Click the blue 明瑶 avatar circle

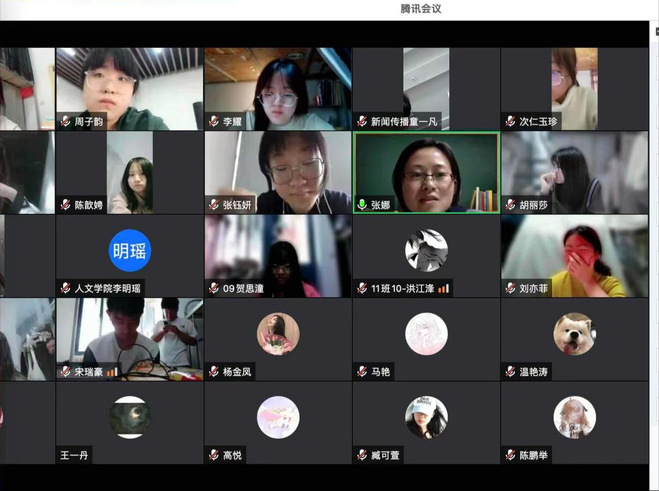coord(130,250)
